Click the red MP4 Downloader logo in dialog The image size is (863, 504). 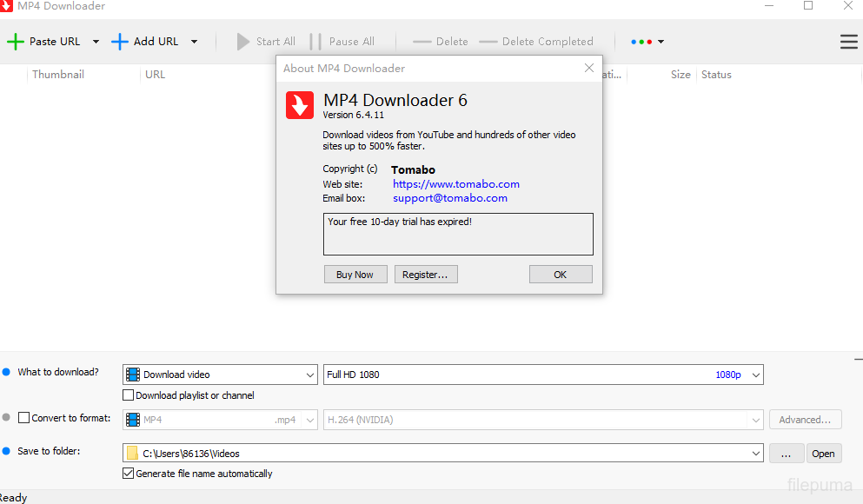tap(300, 105)
